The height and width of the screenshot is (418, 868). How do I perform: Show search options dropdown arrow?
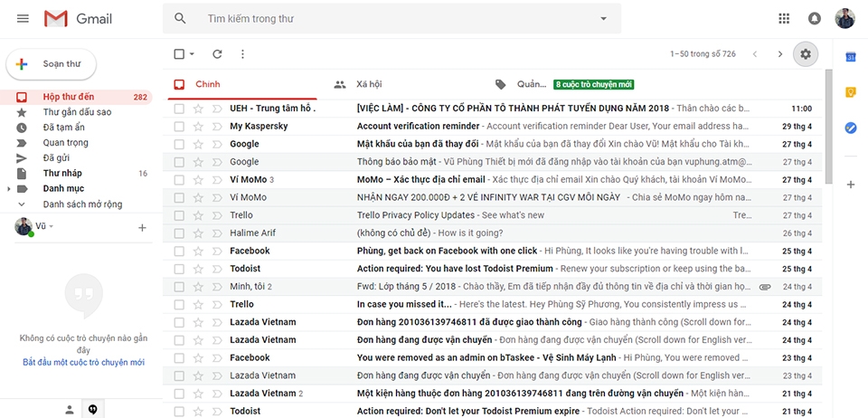603,18
